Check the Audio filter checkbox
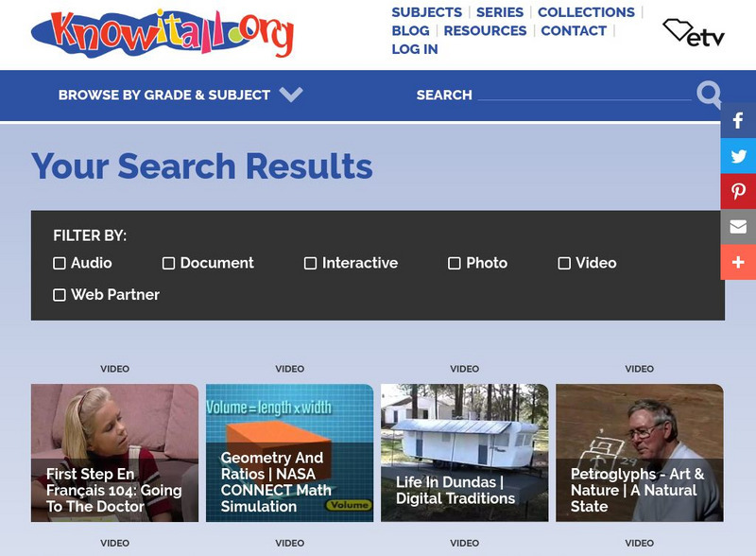 tap(60, 263)
